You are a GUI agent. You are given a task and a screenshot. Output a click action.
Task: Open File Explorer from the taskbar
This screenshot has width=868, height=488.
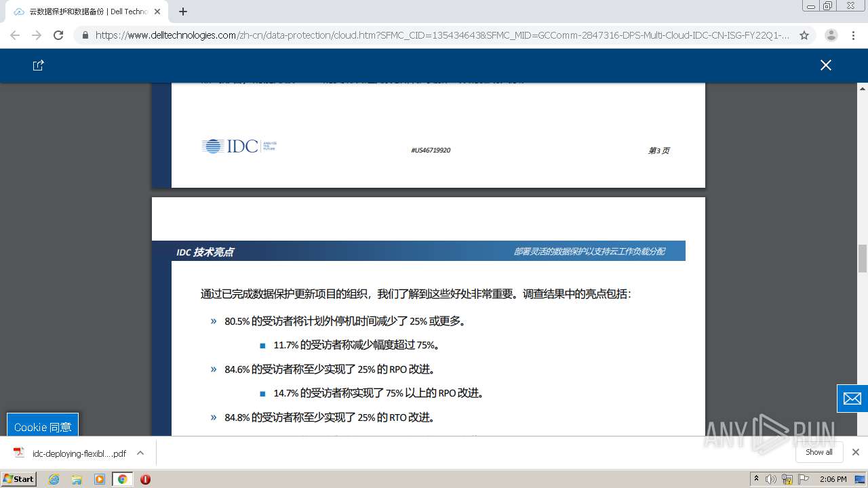coord(77,479)
